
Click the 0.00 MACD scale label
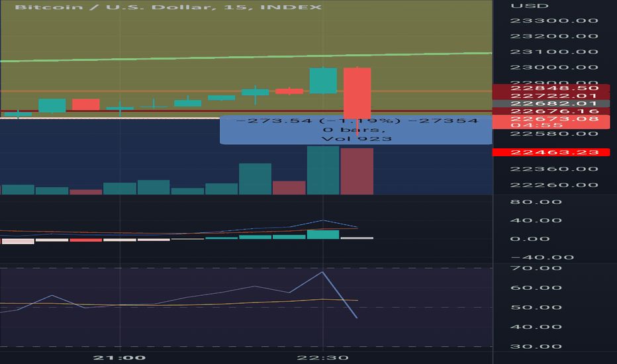coord(530,239)
